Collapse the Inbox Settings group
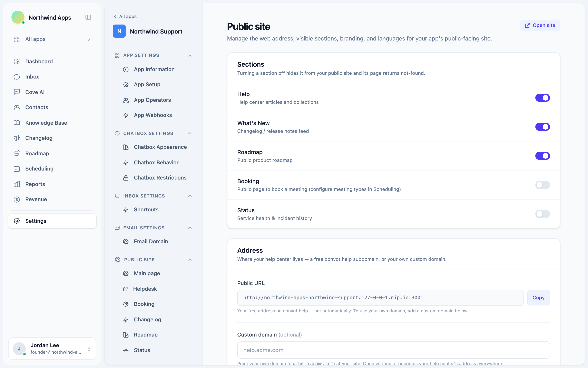Viewport: 588px width, 368px height. pos(190,196)
